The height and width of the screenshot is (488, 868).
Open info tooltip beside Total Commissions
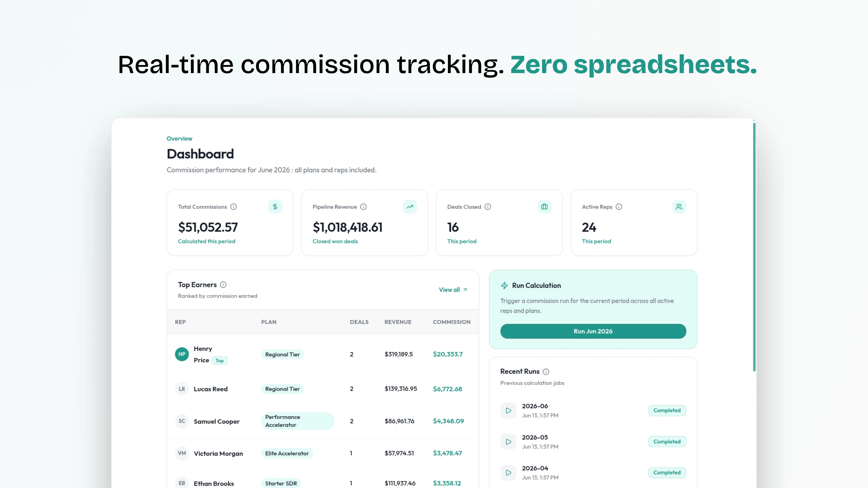233,207
